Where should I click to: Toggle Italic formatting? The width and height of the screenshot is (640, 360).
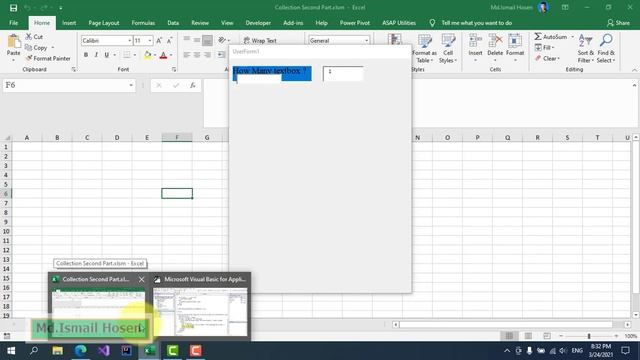click(x=96, y=55)
